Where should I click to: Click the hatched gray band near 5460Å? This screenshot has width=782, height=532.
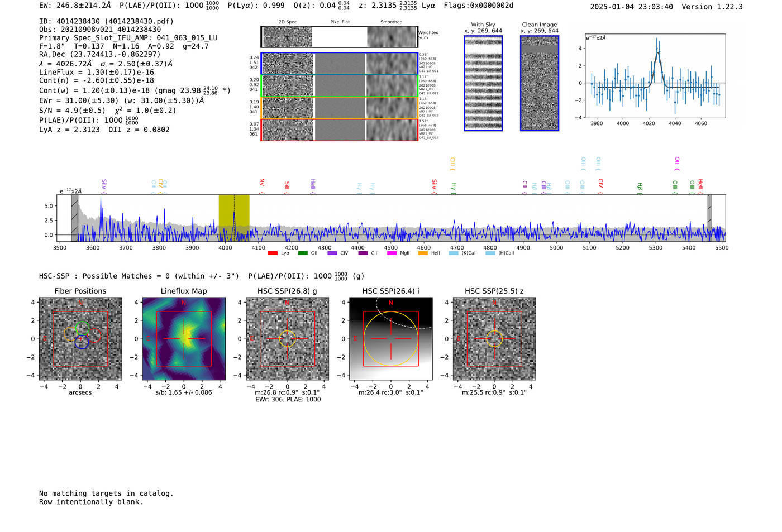[x=709, y=218]
